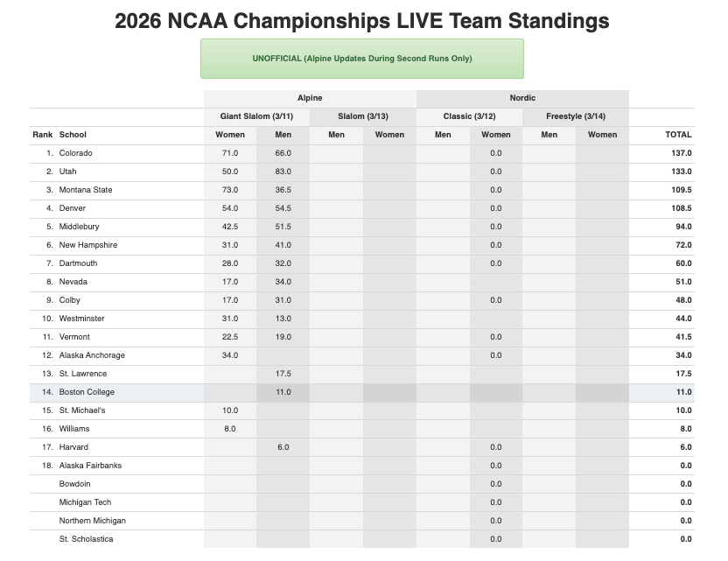Select the Giant Slalom (3/11) header
Viewport: 728px width, 561px height.
tap(256, 116)
